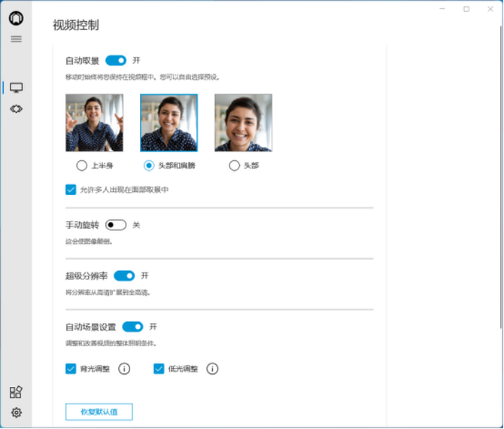Close the window
This screenshot has height=429, width=504.
point(490,9)
